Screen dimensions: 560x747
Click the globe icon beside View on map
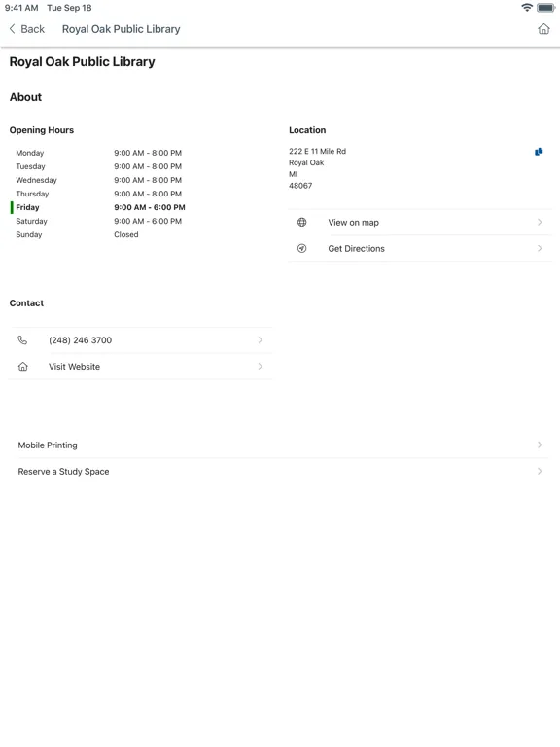click(x=302, y=222)
